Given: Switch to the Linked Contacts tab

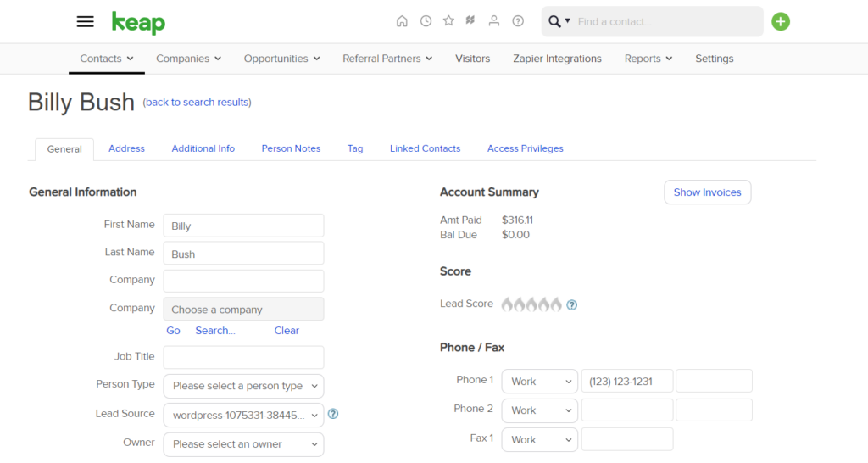Looking at the screenshot, I should (x=426, y=148).
